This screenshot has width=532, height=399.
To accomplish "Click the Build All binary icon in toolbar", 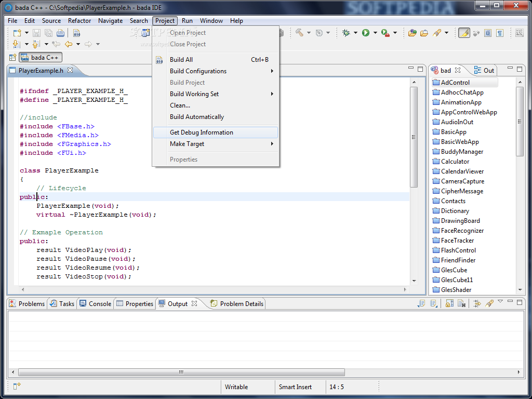I will (x=77, y=33).
